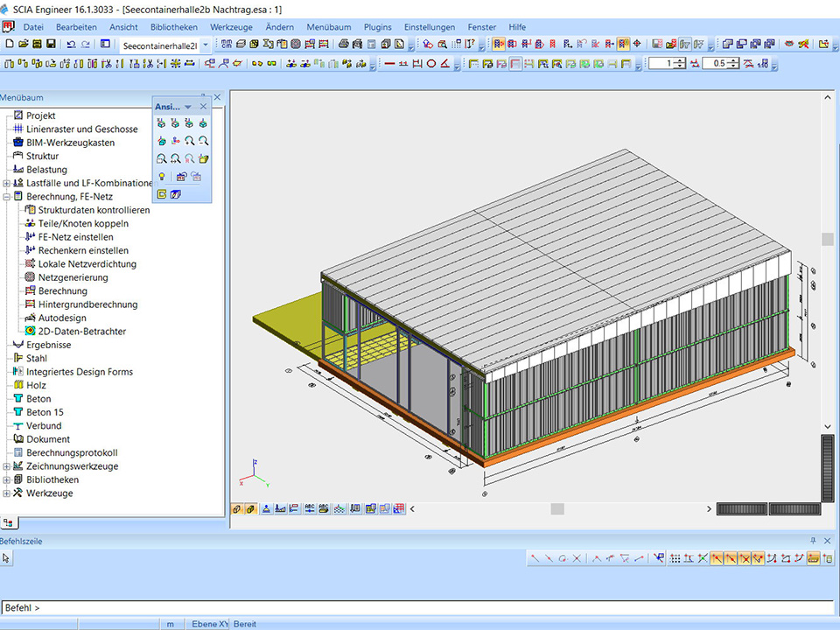
Task: Expand Lastfälle und LF-Kombinationen node
Action: point(7,183)
